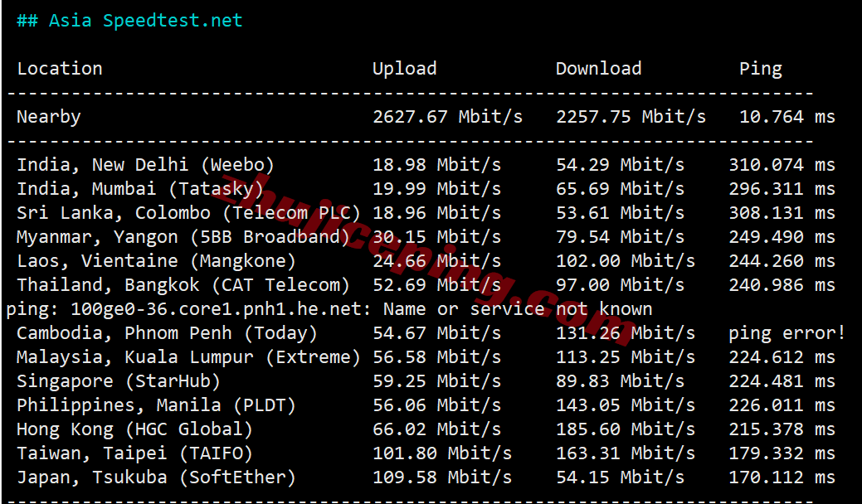Click 'Japan, Tsukuba (SoftEther)' row label
The height and width of the screenshot is (504, 862).
[156, 477]
